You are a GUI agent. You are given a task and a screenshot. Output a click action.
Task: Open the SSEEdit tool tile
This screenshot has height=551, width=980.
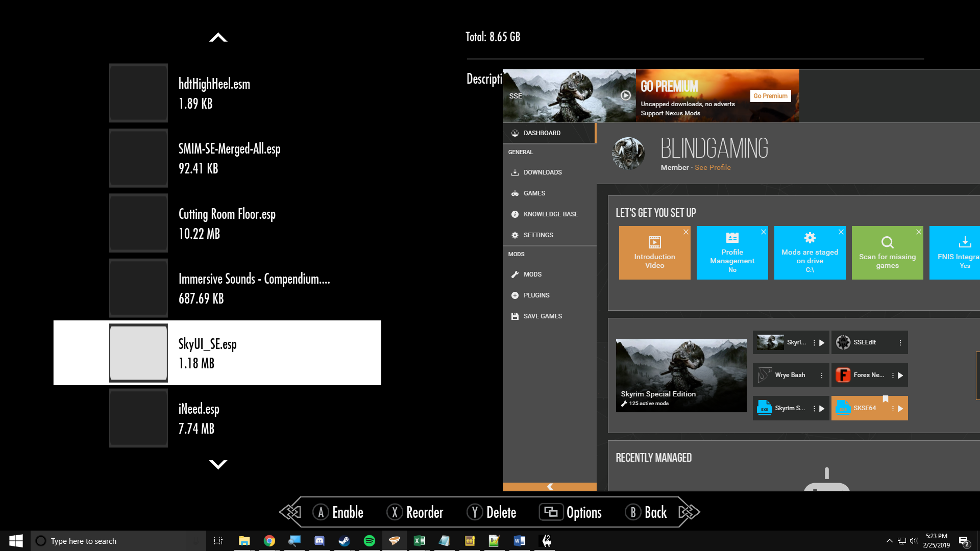pos(864,342)
